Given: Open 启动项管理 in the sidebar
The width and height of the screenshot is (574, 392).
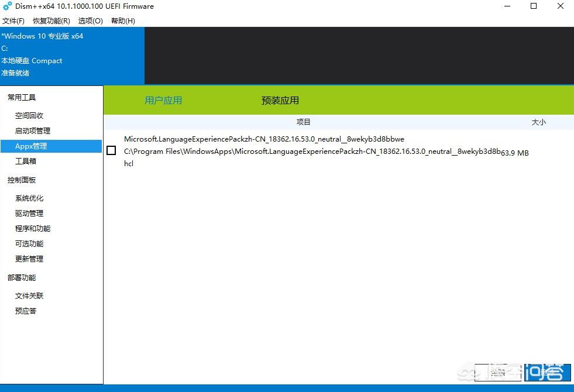Looking at the screenshot, I should coord(33,130).
